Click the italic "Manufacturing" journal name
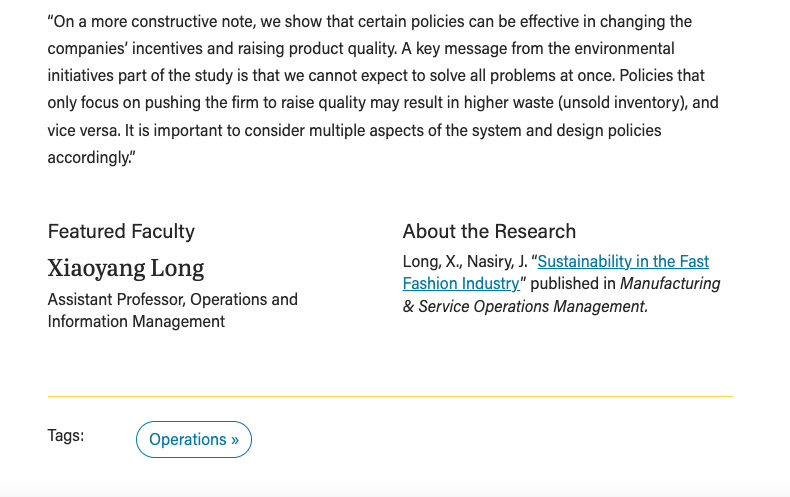Screen dimensions: 790x497 (x=670, y=283)
